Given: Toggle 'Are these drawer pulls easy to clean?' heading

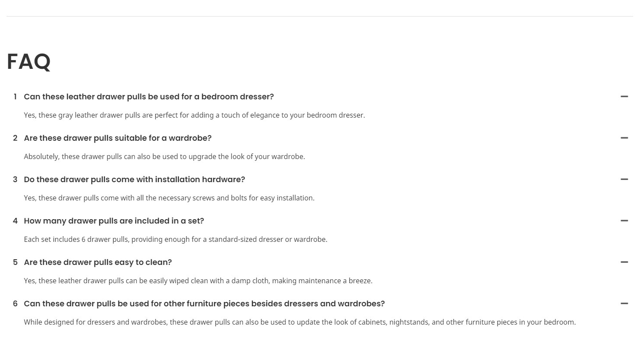Looking at the screenshot, I should 98,262.
